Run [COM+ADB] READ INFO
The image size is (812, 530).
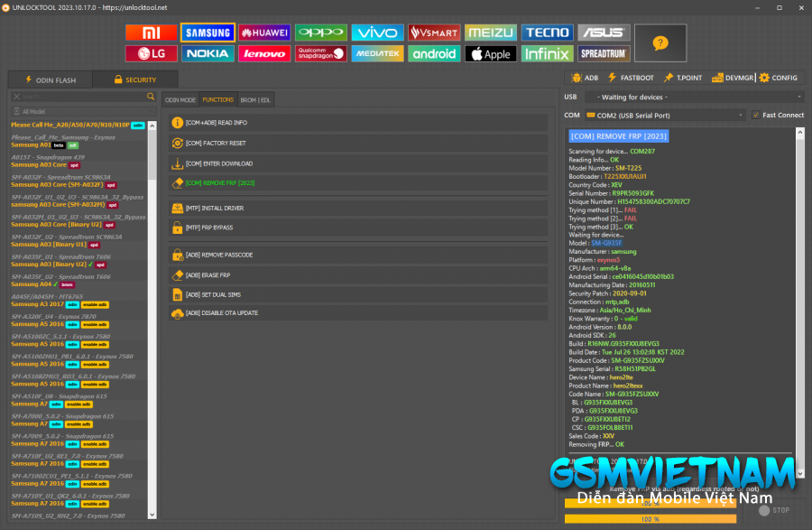click(x=358, y=123)
